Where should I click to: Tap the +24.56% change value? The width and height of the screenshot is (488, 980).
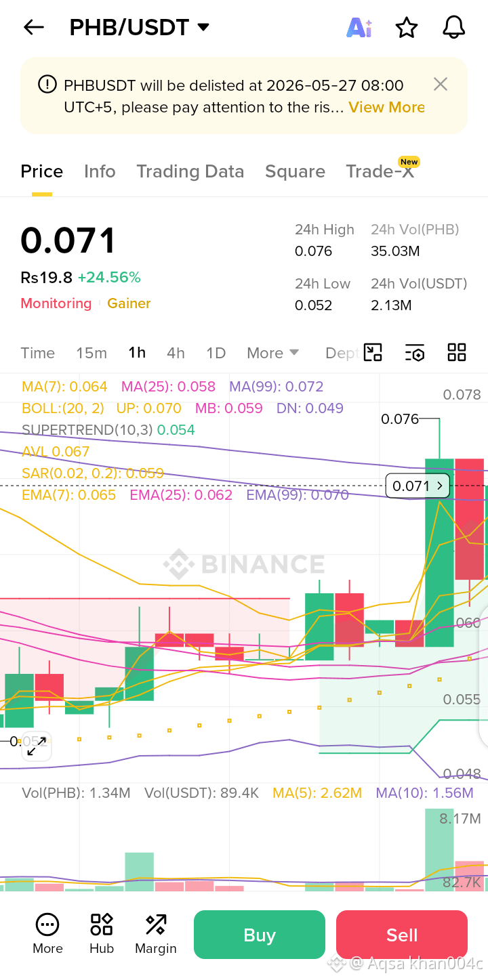pos(109,277)
